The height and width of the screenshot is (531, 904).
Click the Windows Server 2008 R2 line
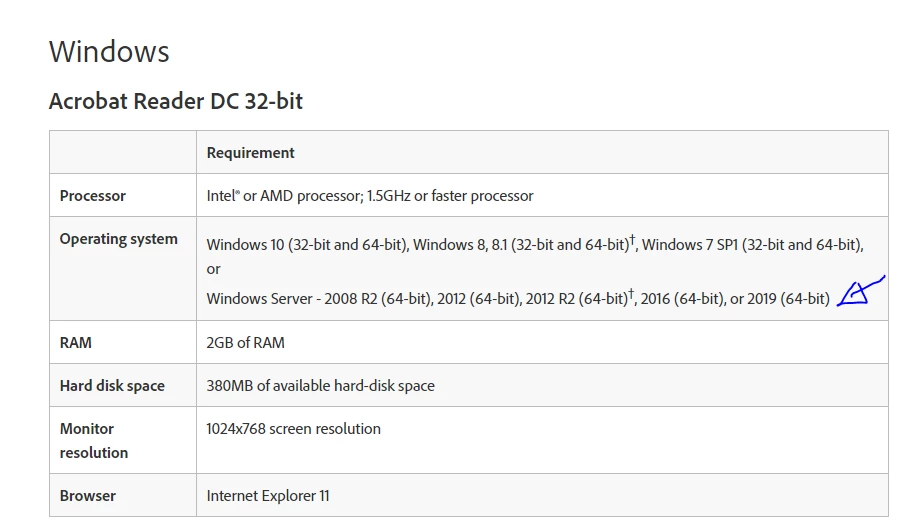[x=518, y=299]
